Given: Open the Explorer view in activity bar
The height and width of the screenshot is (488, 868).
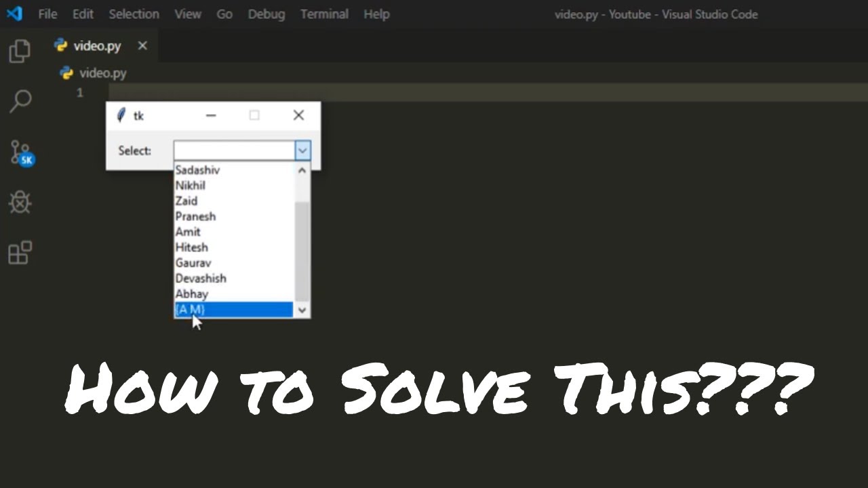Looking at the screenshot, I should 20,52.
